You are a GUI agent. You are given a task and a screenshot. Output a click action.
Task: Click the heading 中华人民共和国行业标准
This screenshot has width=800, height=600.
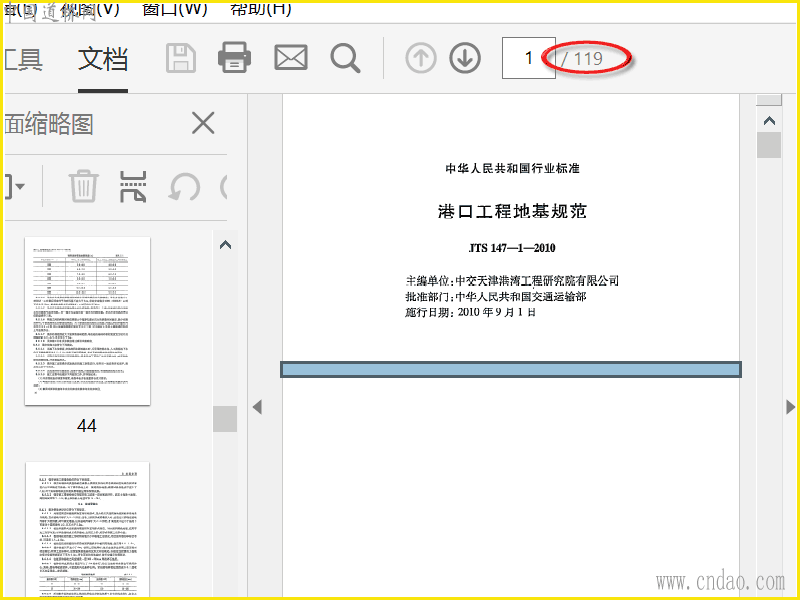(x=513, y=168)
